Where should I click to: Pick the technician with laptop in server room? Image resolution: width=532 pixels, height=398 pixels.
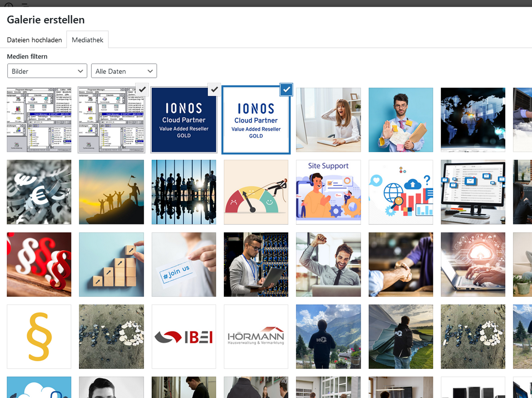tap(256, 264)
